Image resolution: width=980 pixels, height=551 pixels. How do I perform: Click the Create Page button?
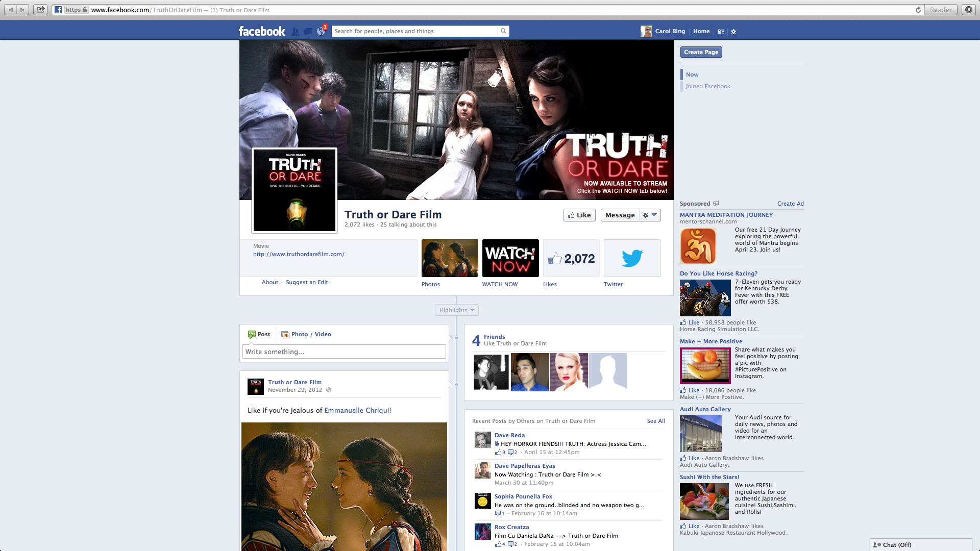tap(701, 52)
